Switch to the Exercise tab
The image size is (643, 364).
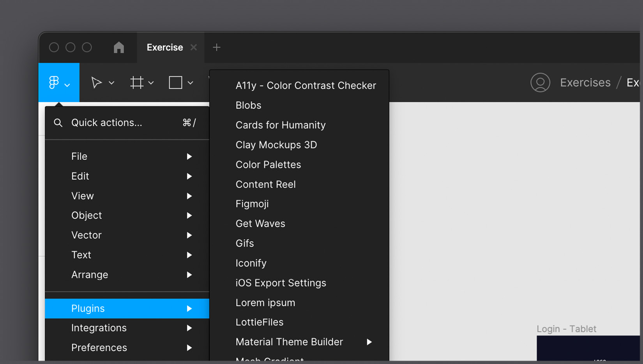pos(164,48)
